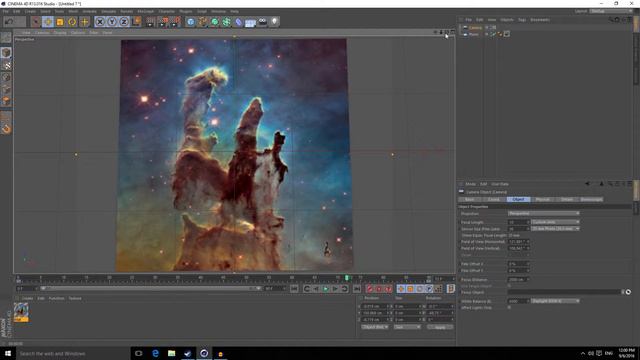Switch to the Stereoscopic tab
The width and height of the screenshot is (640, 360).
[591, 200]
